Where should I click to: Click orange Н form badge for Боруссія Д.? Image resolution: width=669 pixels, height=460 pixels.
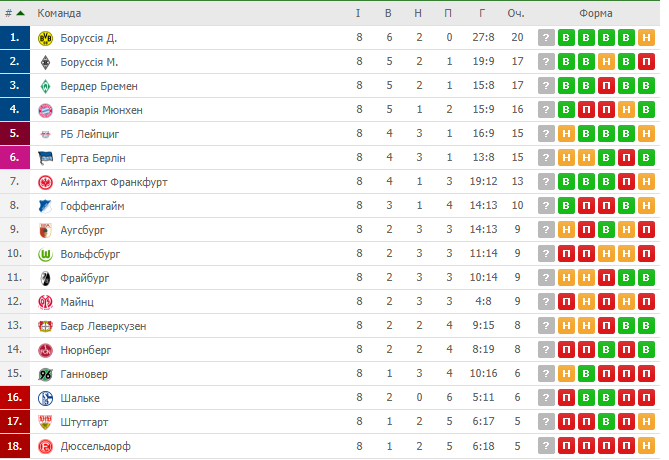tap(646, 38)
